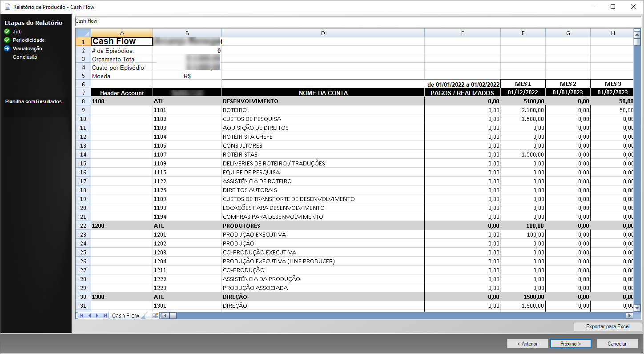644x354 pixels.
Task: Select the Visualização step
Action: (x=28, y=48)
